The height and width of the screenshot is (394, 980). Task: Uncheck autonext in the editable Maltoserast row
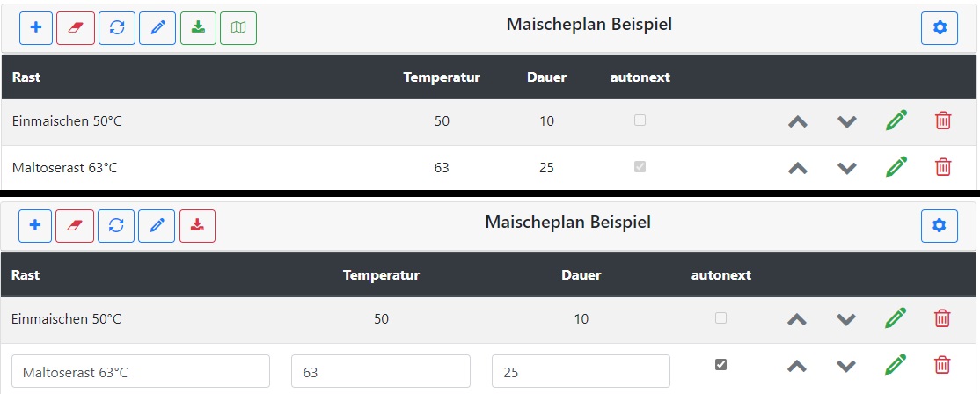coord(721,364)
